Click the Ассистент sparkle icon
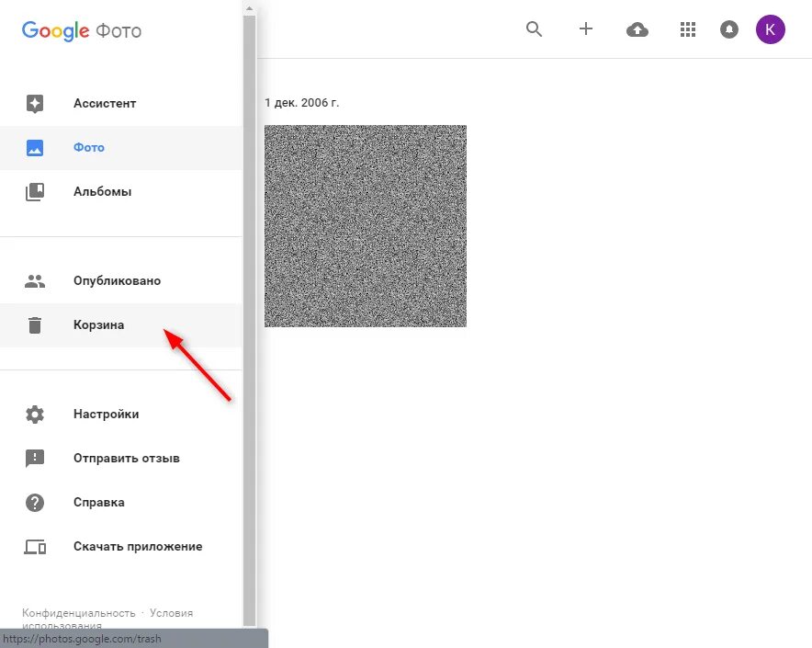The height and width of the screenshot is (648, 812). pos(35,104)
